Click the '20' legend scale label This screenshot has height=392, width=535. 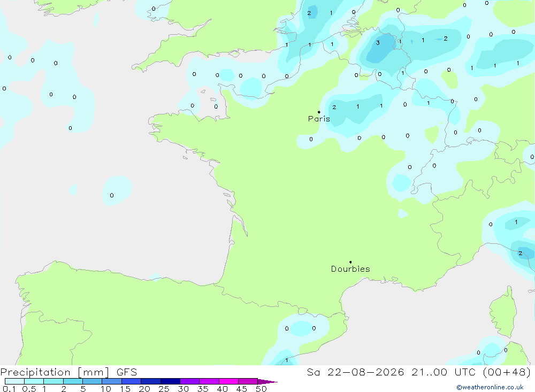click(x=144, y=389)
